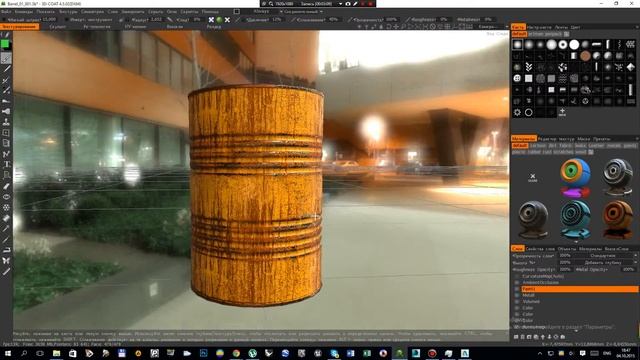Move layer up with arrow icon

542,337
